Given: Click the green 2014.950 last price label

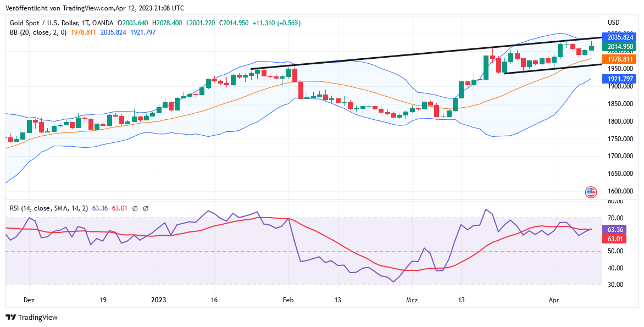Looking at the screenshot, I should 620,47.
